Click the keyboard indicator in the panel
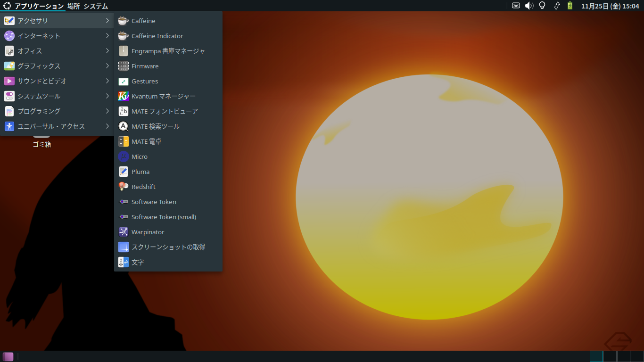Image resolution: width=644 pixels, height=362 pixels. [516, 6]
